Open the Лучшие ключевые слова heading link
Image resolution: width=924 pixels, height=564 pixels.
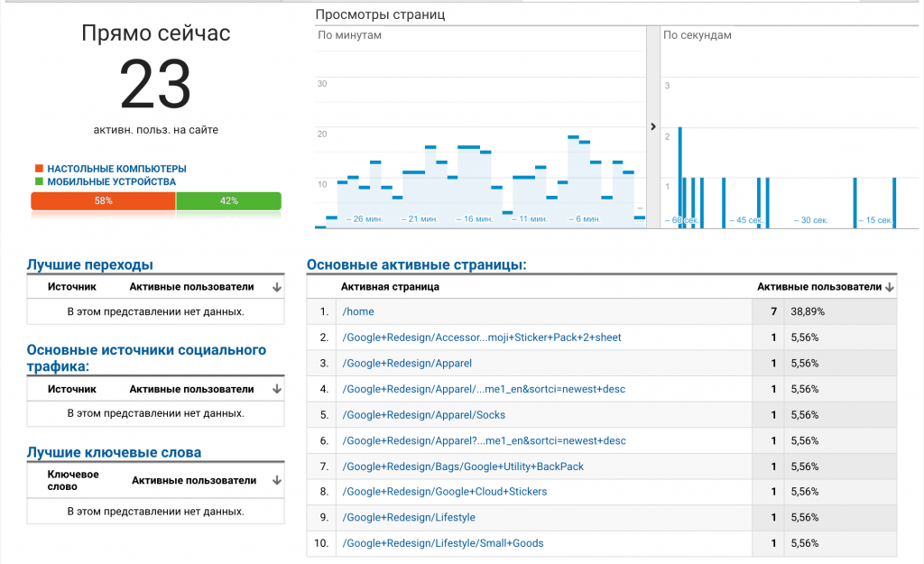click(x=114, y=452)
